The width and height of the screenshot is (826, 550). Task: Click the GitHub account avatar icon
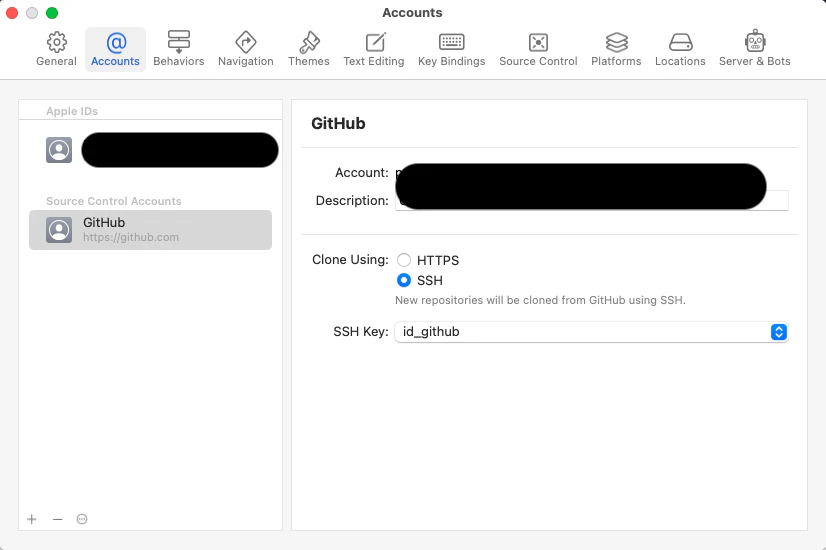(x=59, y=230)
